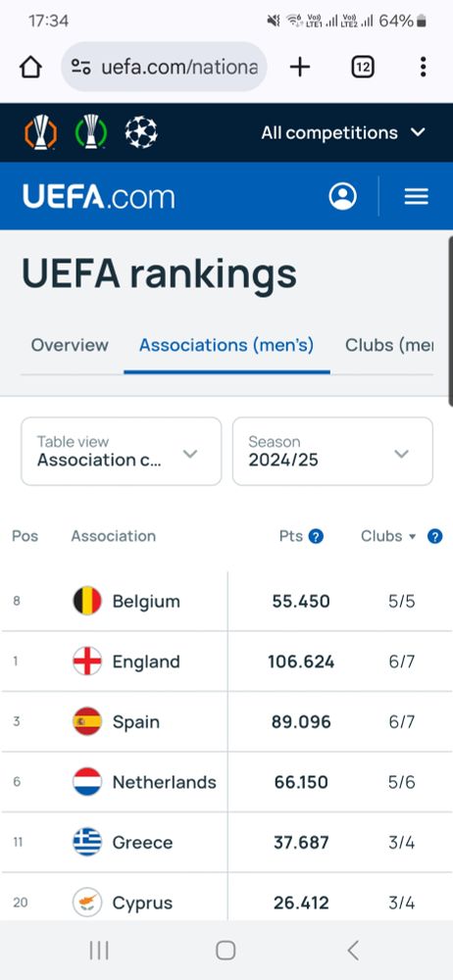Open a new browser tab with plus
Image resolution: width=453 pixels, height=980 pixels.
(300, 67)
